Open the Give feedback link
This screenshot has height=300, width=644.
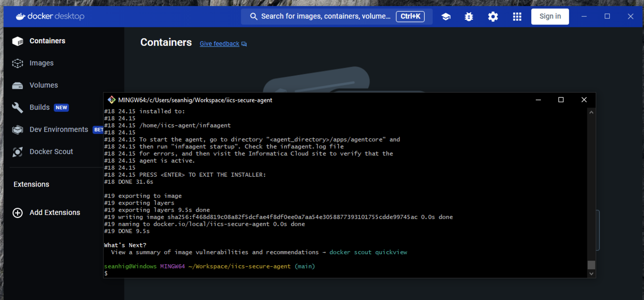pos(219,44)
